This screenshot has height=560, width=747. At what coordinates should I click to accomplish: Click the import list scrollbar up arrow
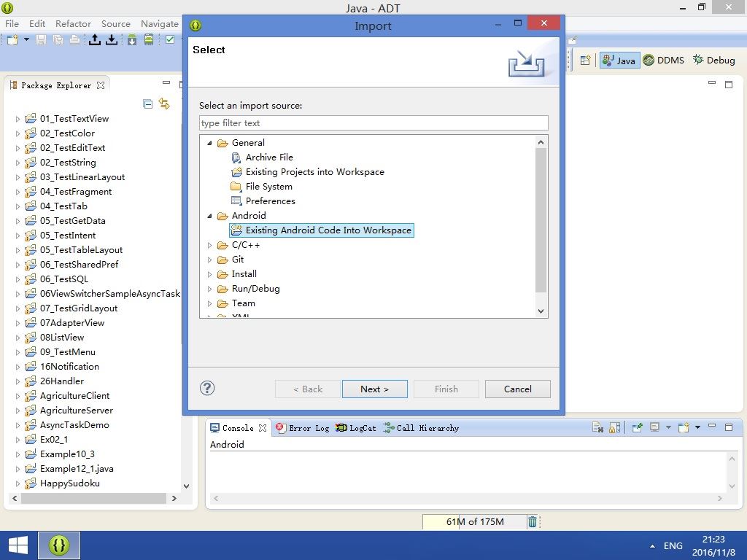click(x=541, y=142)
